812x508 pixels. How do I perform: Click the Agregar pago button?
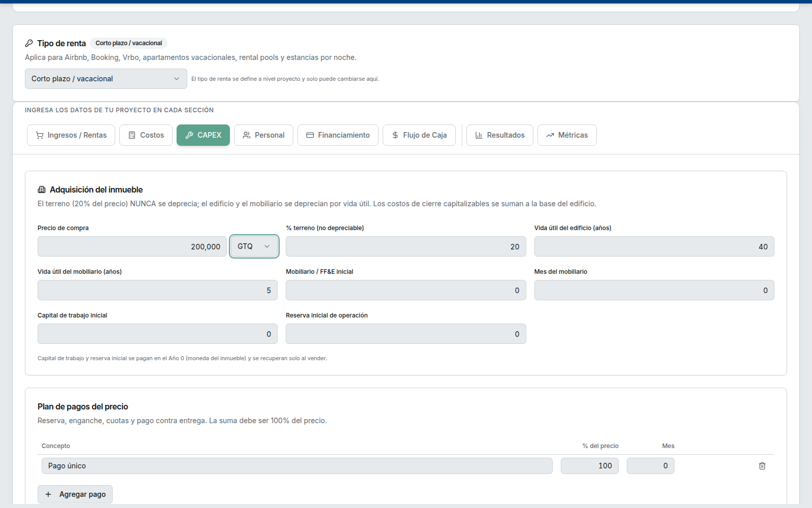click(x=75, y=494)
